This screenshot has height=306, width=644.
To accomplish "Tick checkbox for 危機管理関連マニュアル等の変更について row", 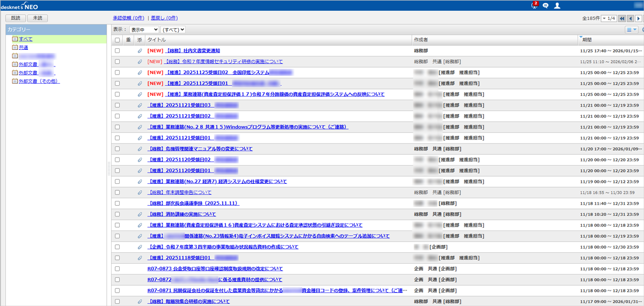I will click(118, 149).
